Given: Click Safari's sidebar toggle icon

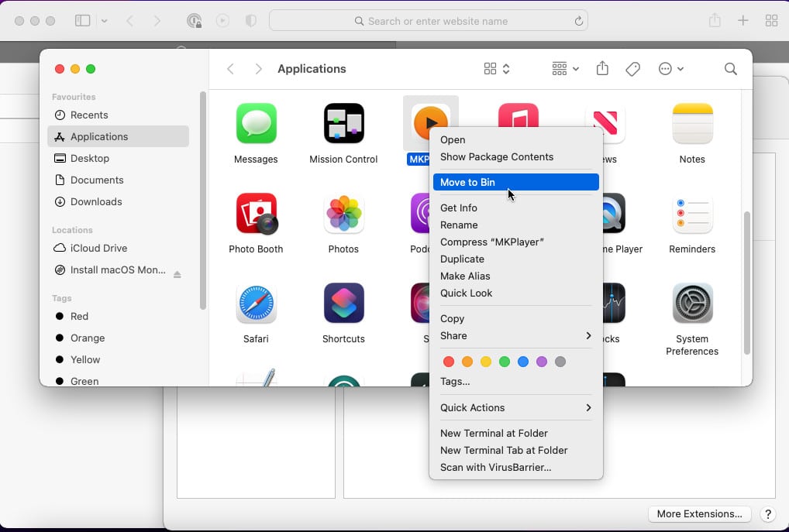Looking at the screenshot, I should (82, 21).
